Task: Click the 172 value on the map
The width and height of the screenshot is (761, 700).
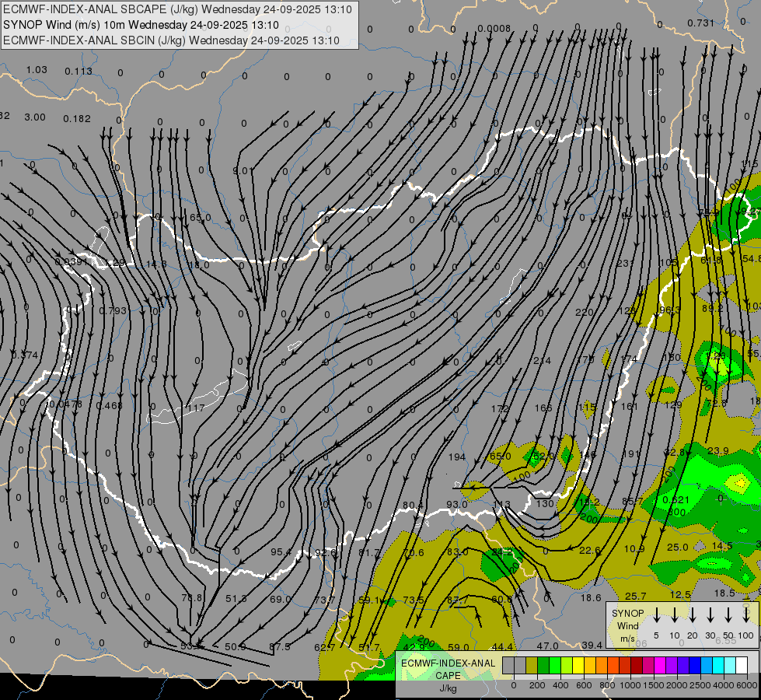Action: (x=500, y=408)
